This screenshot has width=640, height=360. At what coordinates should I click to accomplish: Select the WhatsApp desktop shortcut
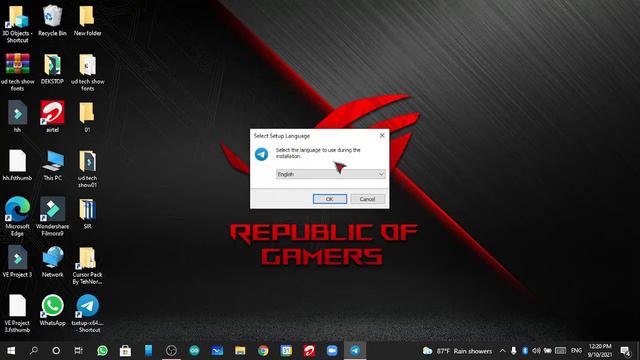(52, 309)
